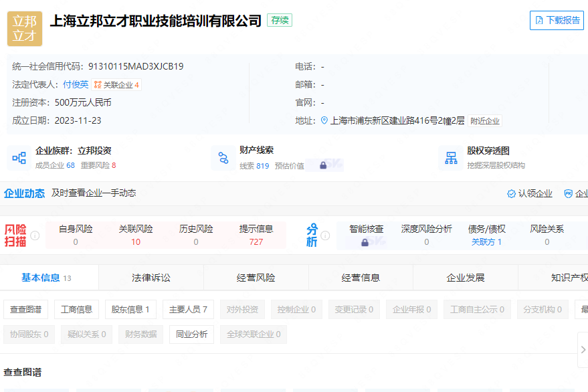Click the 存续 status tag
This screenshot has width=588, height=392.
click(280, 20)
